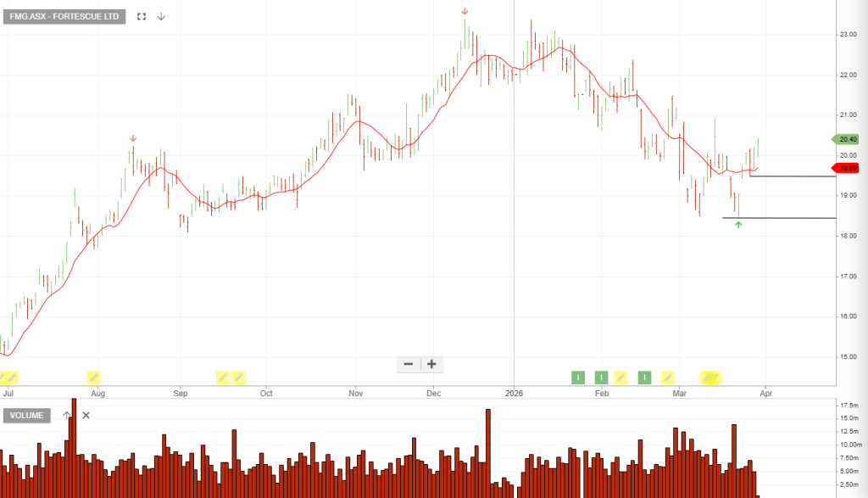
Task: Move the Volume pane up with arrow icon
Action: 68,415
